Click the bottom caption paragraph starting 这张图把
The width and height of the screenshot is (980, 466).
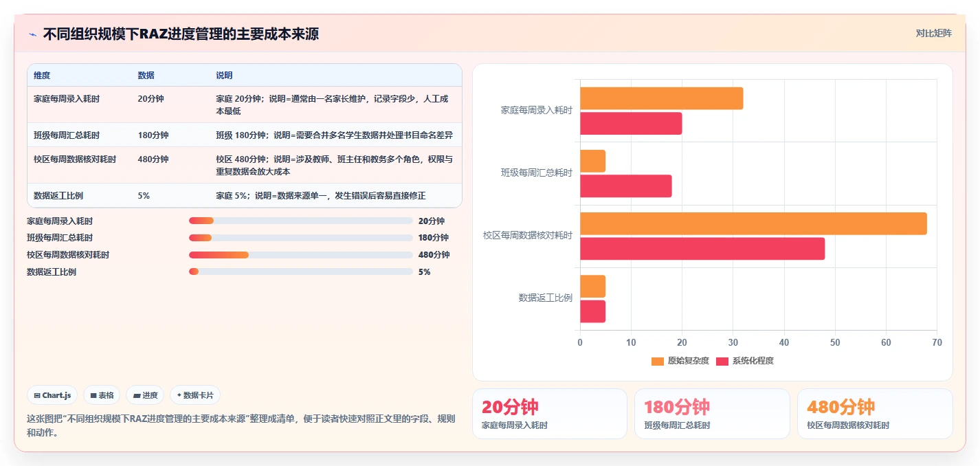pyautogui.click(x=241, y=426)
